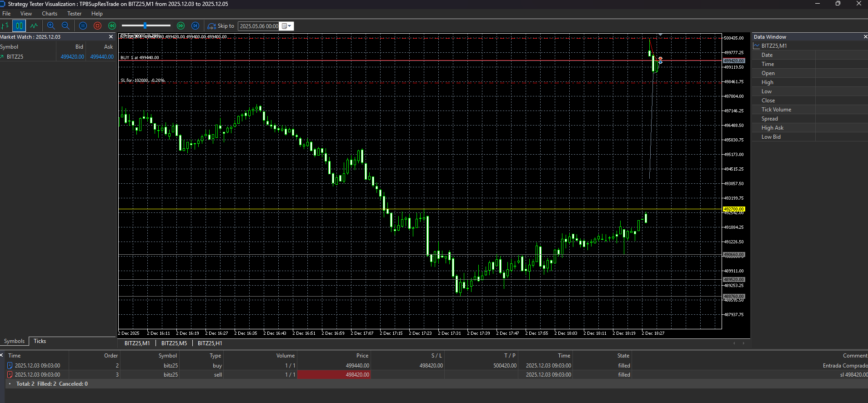
Task: Select the High Ask row in Data Window
Action: [810, 128]
